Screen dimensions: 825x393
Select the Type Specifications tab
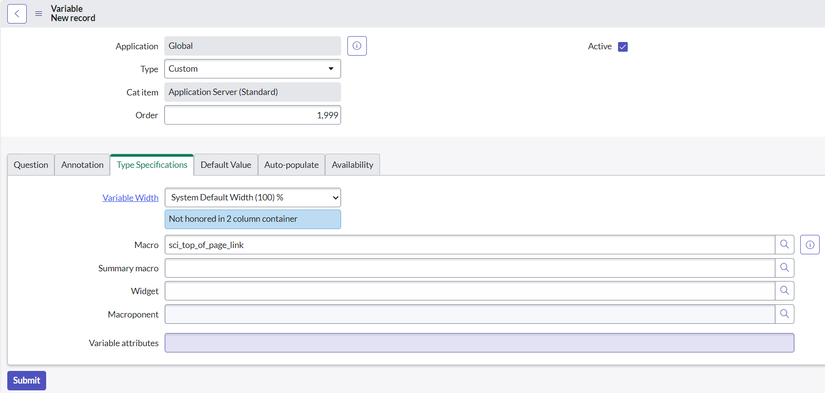pos(152,165)
